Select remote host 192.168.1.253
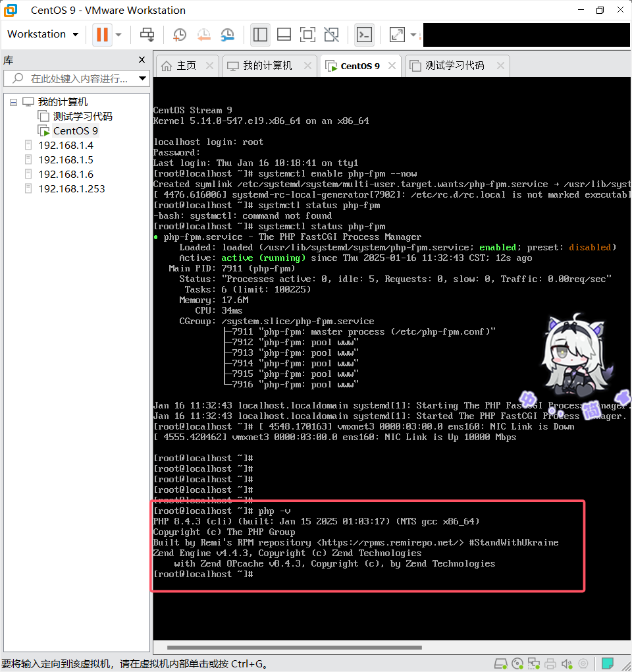Image resolution: width=632 pixels, height=672 pixels. pos(72,189)
